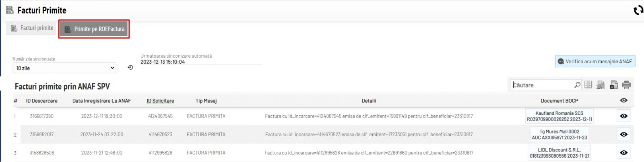
Task: View the Kaufland invoice via eye button
Action: pyautogui.click(x=623, y=116)
